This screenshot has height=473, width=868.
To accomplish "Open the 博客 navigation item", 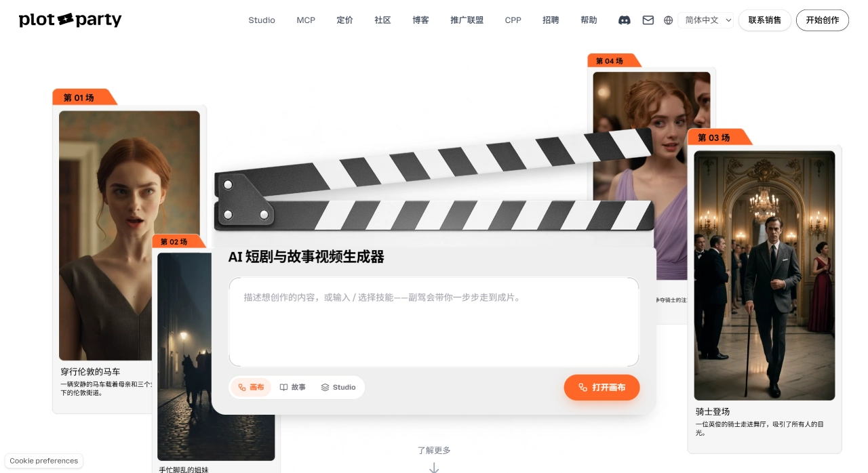I will point(420,20).
